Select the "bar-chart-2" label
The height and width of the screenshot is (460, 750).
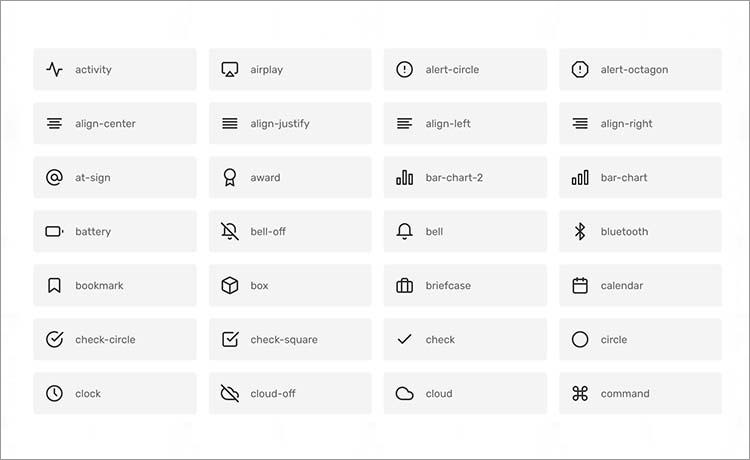pos(454,178)
